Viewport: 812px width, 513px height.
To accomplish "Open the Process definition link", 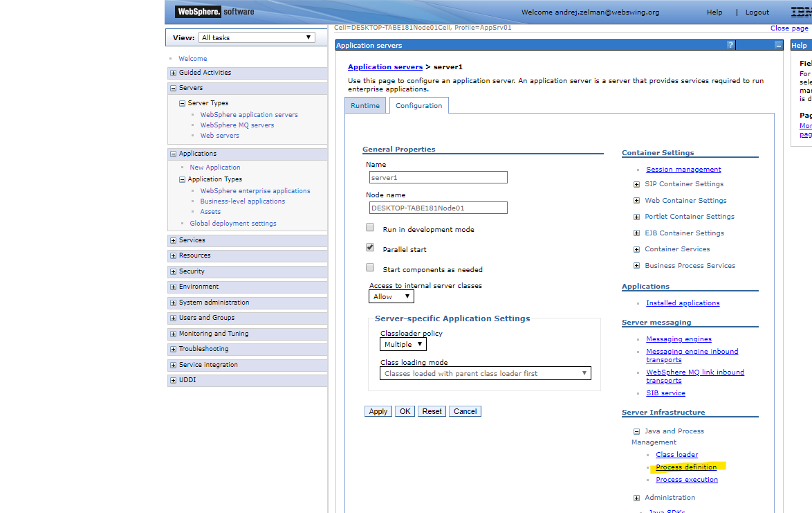I will (x=686, y=467).
